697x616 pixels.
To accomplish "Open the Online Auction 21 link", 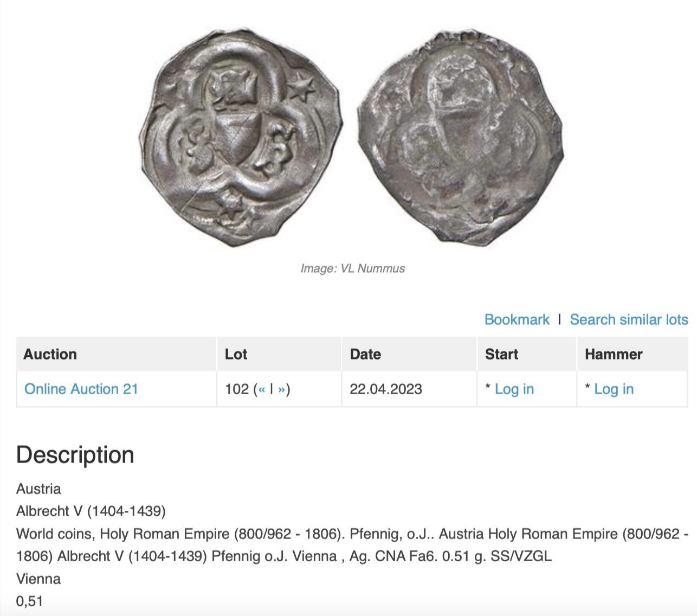I will click(81, 389).
